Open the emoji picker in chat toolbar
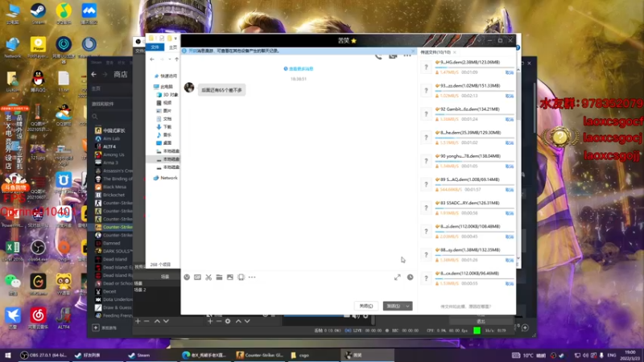The image size is (644, 362). coord(187,278)
